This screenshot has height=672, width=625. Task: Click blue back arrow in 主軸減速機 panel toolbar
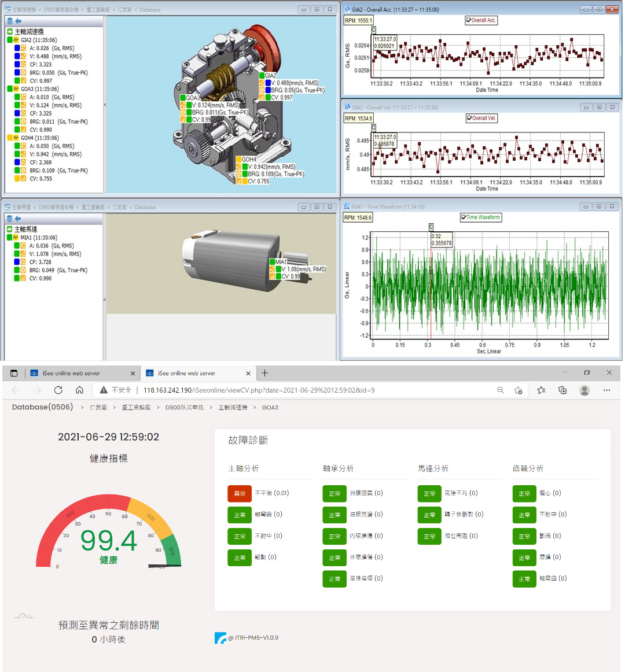coord(18,21)
